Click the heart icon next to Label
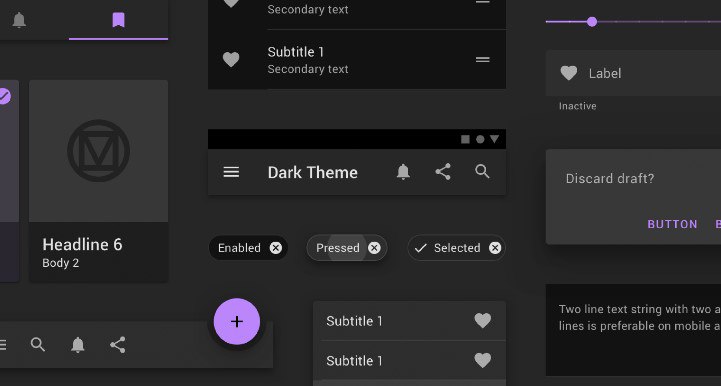The height and width of the screenshot is (386, 721). pos(569,73)
